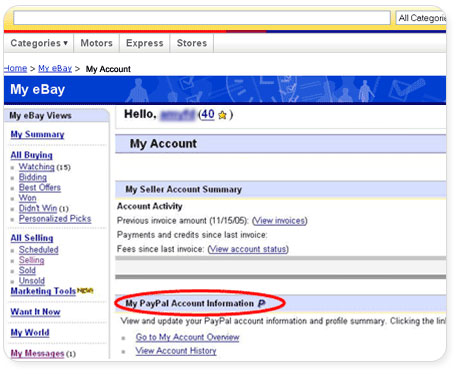The width and height of the screenshot is (465, 379).
Task: Click 'Previous invoice amount (11/15/05)' text
Action: (183, 221)
